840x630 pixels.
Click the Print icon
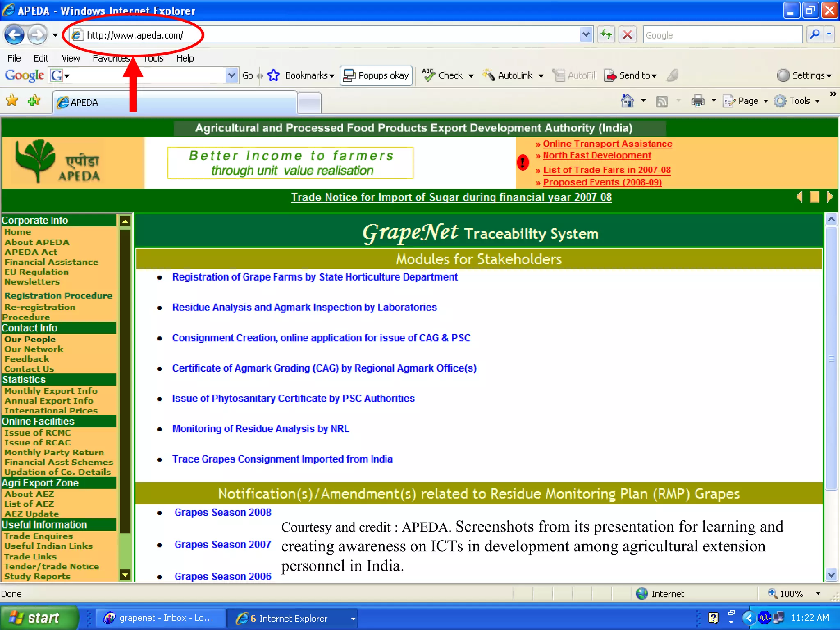coord(698,101)
